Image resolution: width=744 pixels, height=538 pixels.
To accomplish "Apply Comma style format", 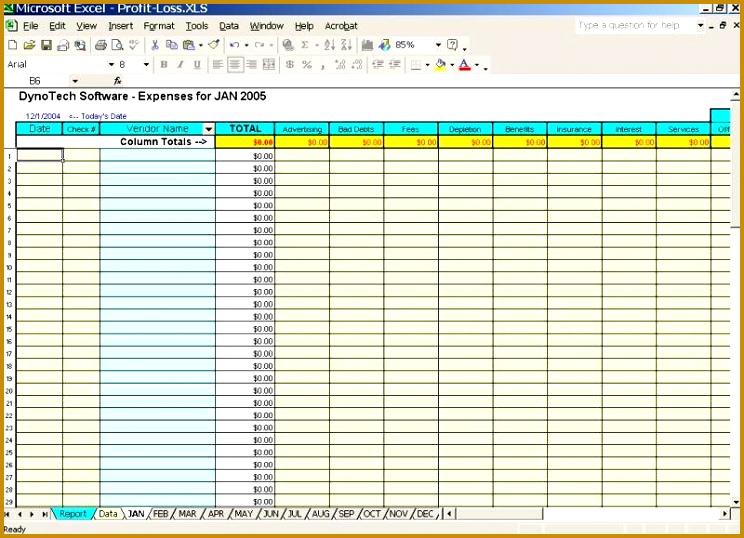I will [x=323, y=65].
